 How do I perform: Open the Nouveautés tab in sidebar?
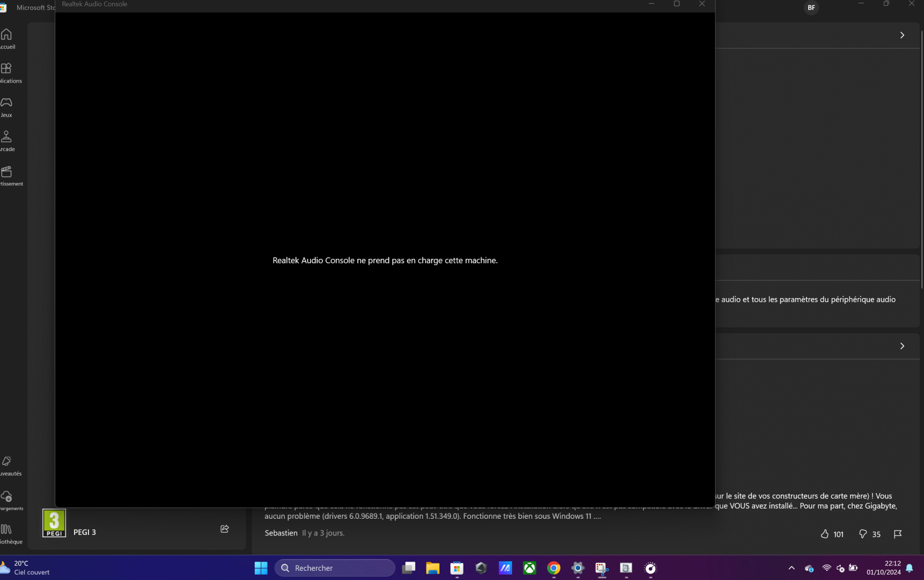click(6, 466)
